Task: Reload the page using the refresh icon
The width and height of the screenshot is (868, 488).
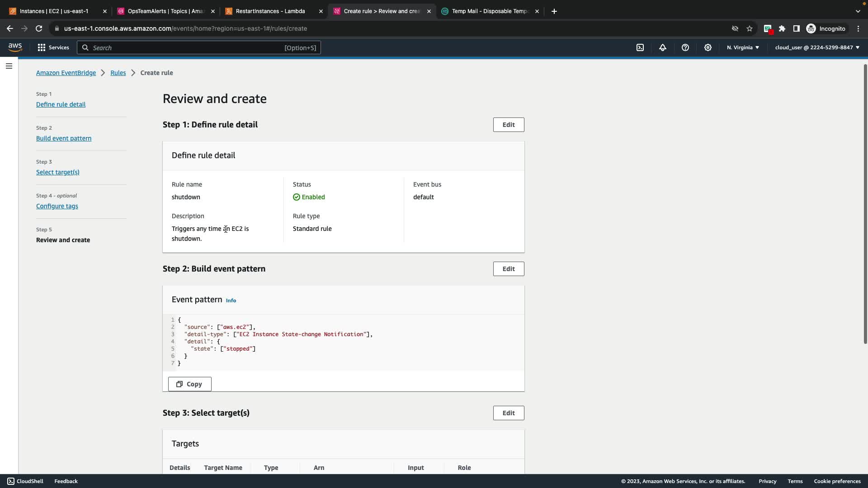Action: click(39, 28)
